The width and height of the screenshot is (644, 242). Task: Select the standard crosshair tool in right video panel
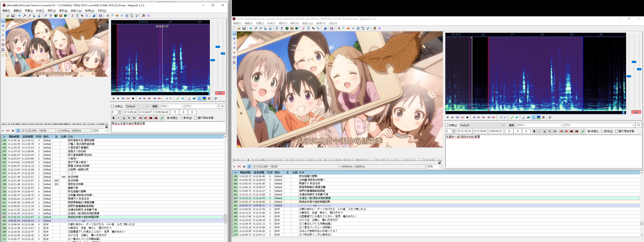pos(234,34)
